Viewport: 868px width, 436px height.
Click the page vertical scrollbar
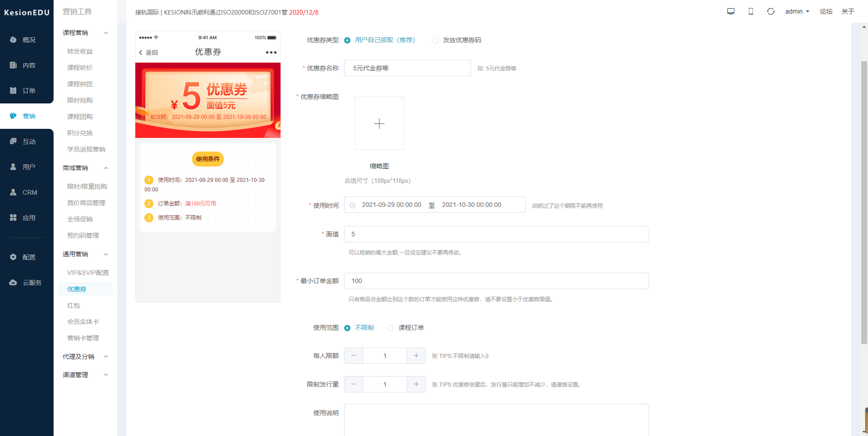[x=864, y=202]
